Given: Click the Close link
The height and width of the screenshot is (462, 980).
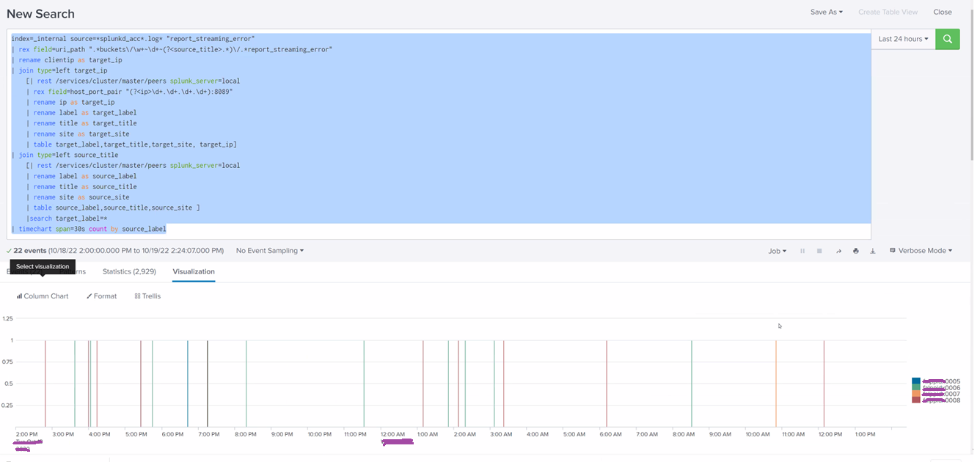Looking at the screenshot, I should [x=943, y=12].
